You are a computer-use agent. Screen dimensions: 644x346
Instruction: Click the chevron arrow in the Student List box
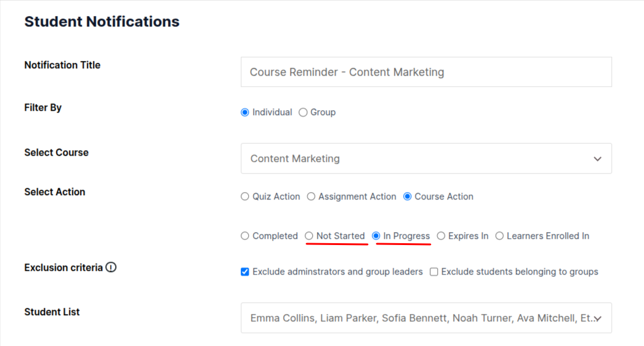tap(597, 318)
